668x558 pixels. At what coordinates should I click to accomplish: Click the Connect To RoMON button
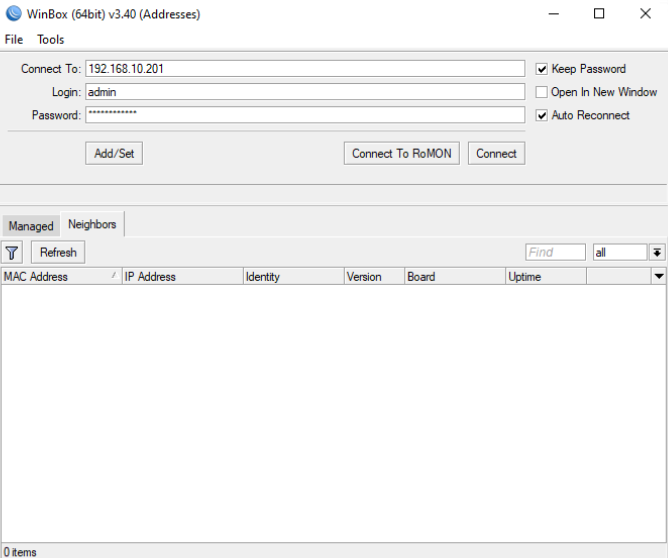click(402, 153)
